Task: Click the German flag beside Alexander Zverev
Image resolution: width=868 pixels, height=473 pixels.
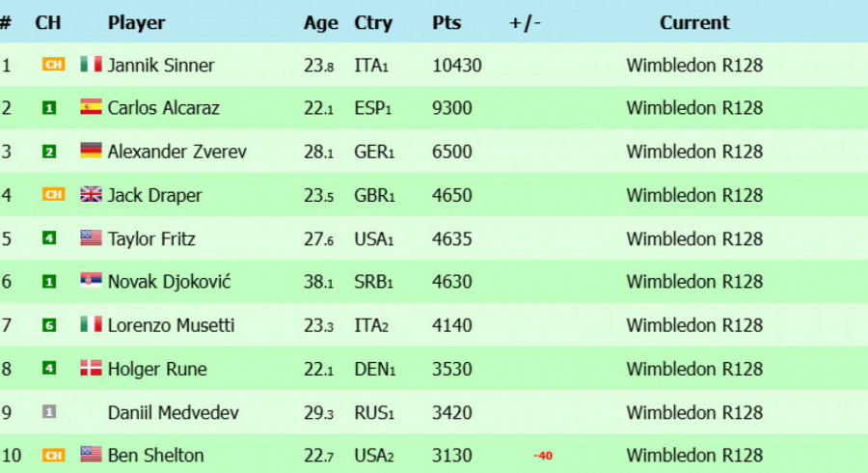Action: click(x=91, y=151)
